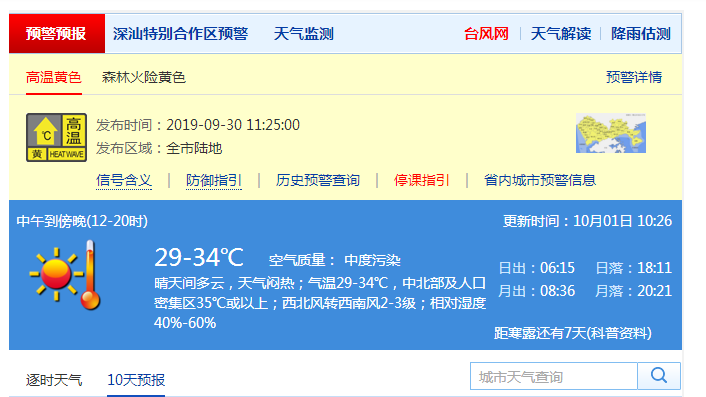The image size is (706, 397).
Task: Switch to 森林火险黄色 warning tab
Action: click(x=144, y=77)
